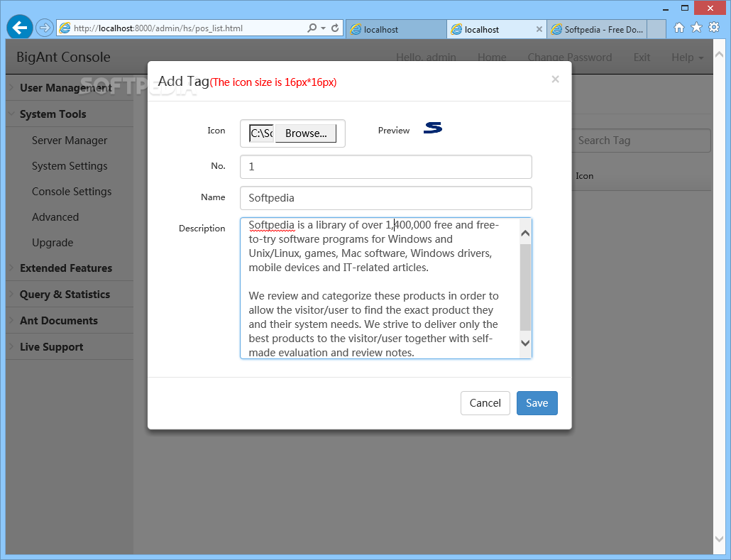Click the Icon column header
This screenshot has width=731, height=560.
(x=585, y=176)
